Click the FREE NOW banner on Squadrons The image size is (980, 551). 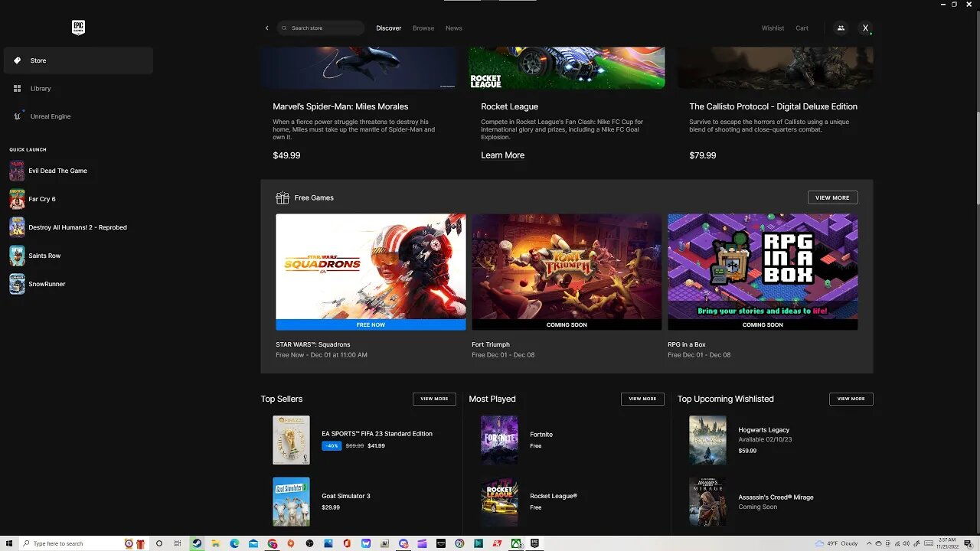click(371, 324)
